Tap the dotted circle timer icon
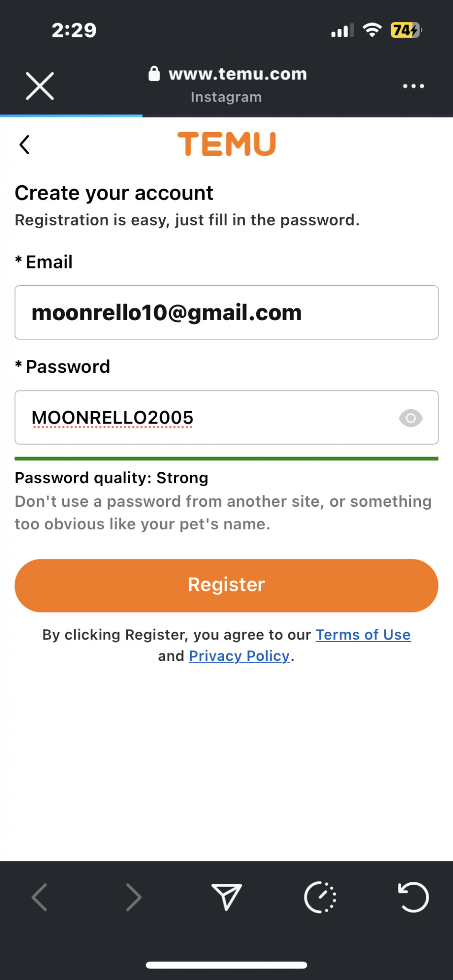Viewport: 453px width, 980px height. pyautogui.click(x=320, y=897)
